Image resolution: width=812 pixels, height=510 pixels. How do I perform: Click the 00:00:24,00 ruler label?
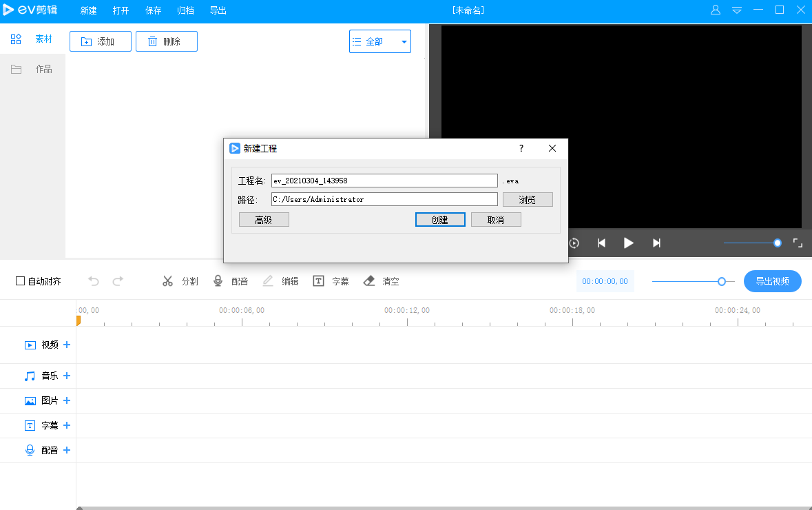738,310
